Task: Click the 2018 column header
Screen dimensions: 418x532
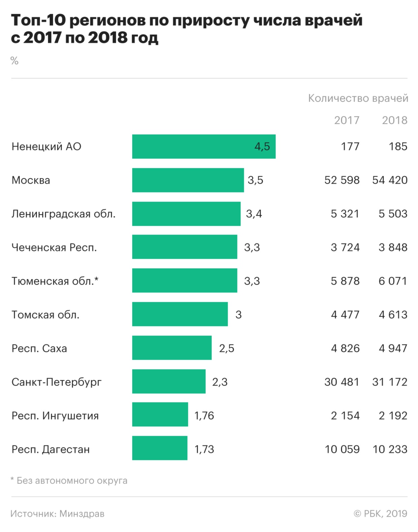Action: (394, 120)
